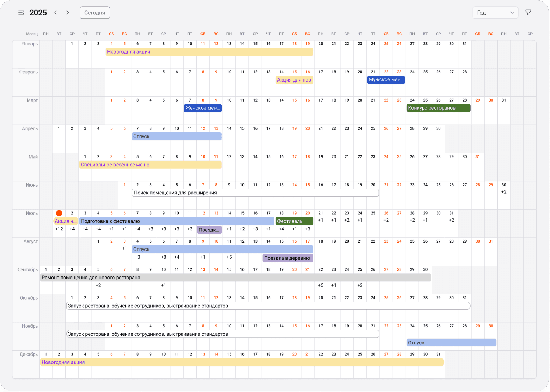Show +2 more events on June 30

(x=503, y=192)
